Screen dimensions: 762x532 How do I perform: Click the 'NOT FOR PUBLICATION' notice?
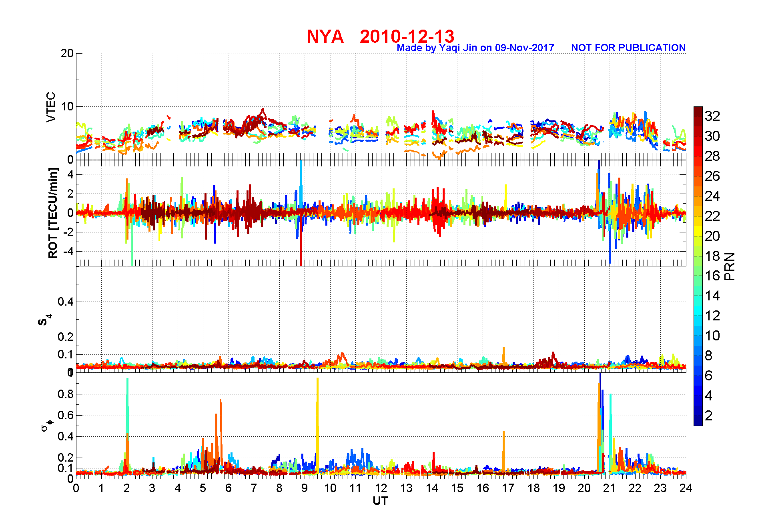pyautogui.click(x=628, y=48)
